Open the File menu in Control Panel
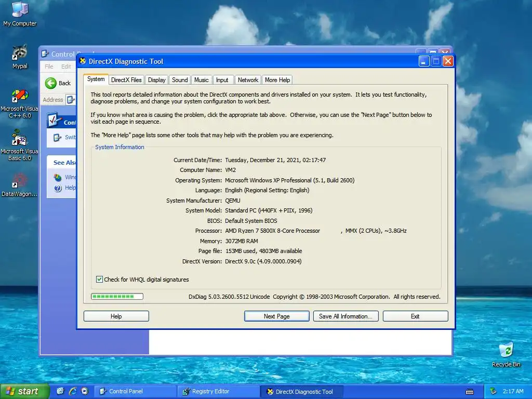Viewport: 532px width, 399px height. pyautogui.click(x=49, y=66)
